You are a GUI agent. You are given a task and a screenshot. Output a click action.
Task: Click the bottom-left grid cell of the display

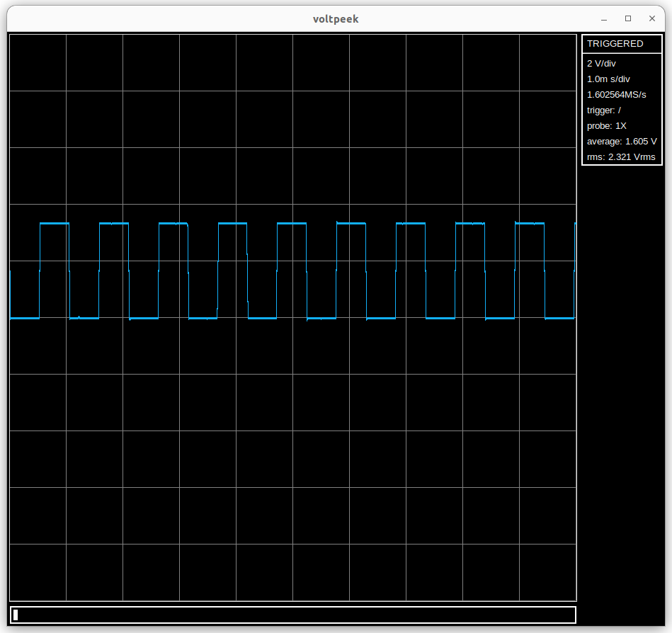point(38,572)
